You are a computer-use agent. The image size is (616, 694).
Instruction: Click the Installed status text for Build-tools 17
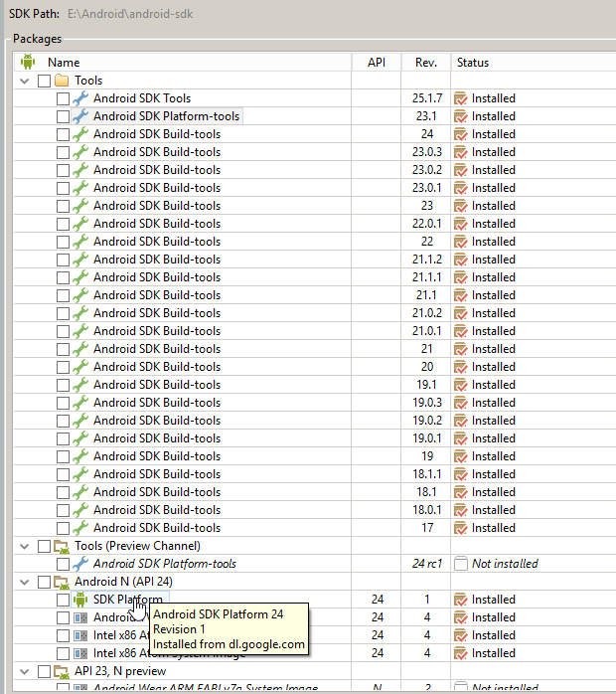pos(493,528)
